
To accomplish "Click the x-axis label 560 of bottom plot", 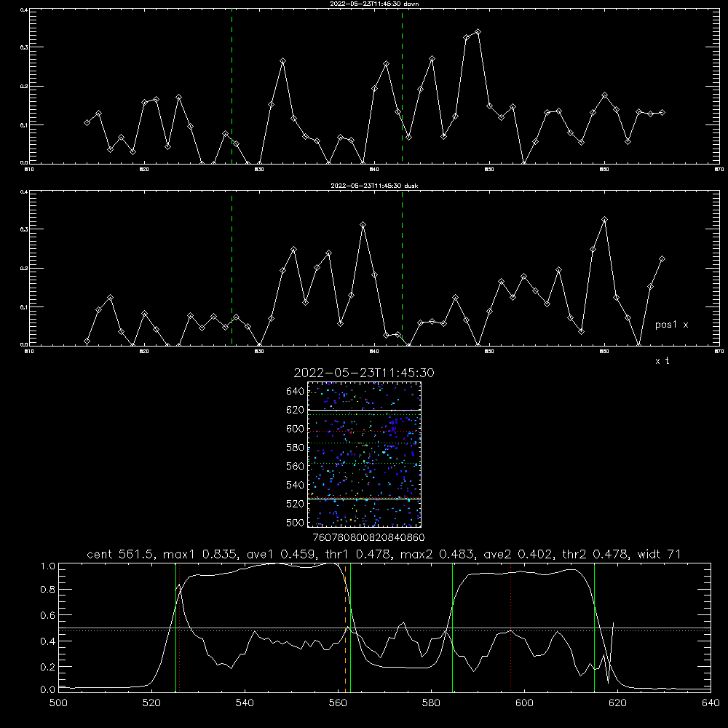I will (338, 703).
